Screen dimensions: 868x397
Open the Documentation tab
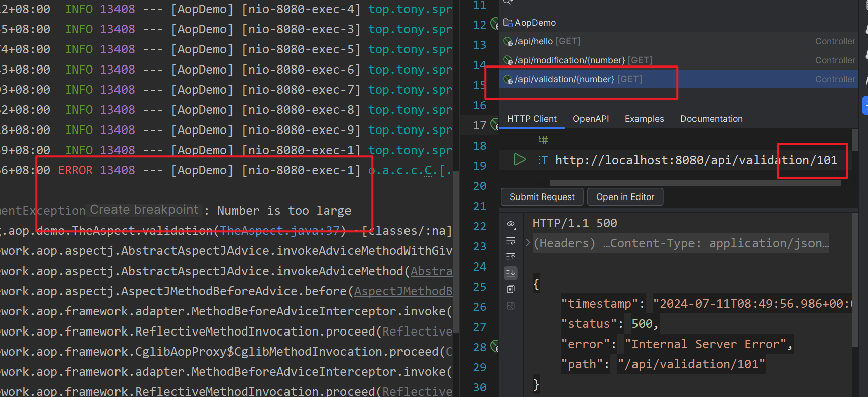click(711, 119)
